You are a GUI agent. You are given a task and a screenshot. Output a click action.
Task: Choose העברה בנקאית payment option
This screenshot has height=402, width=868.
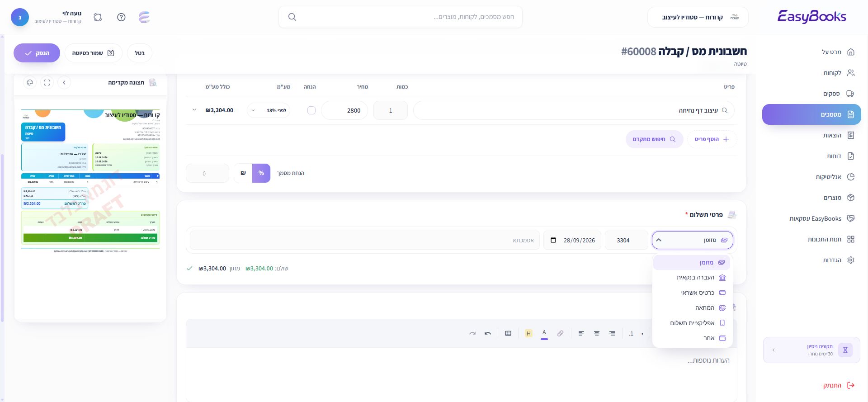click(x=692, y=278)
